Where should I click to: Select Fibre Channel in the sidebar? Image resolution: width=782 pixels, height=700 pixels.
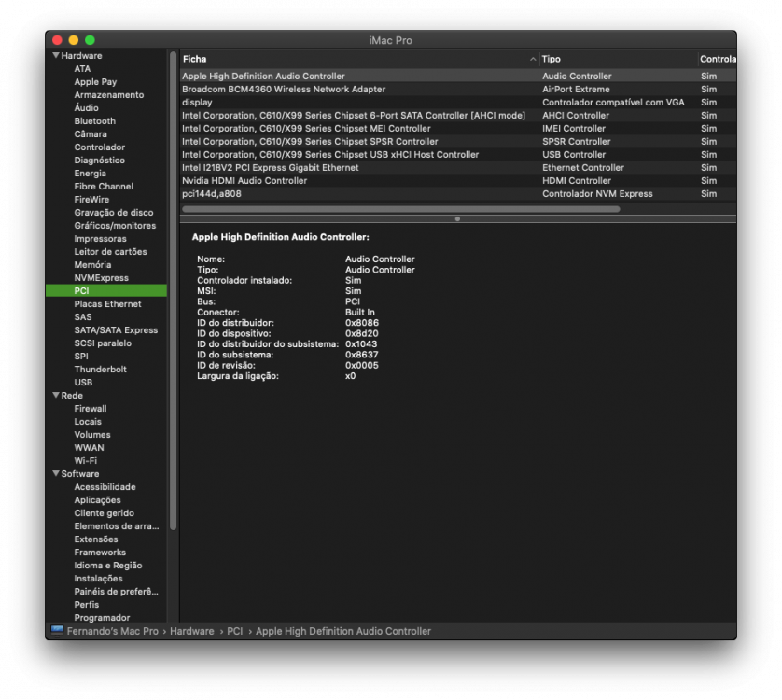click(x=104, y=186)
